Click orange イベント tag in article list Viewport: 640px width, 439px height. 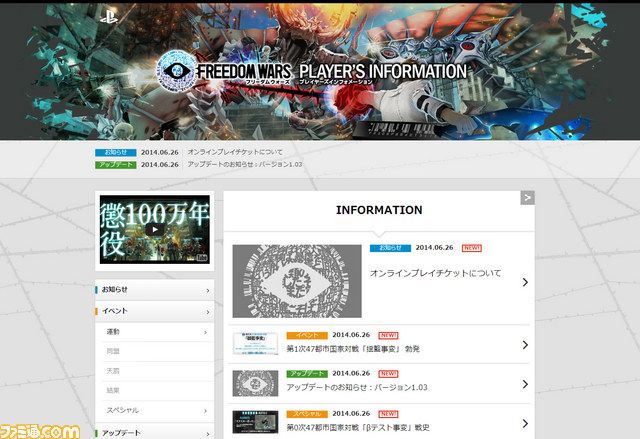307,335
